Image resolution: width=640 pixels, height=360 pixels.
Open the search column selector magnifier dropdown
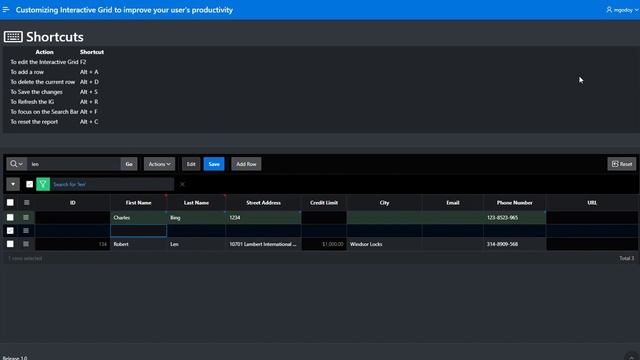pyautogui.click(x=16, y=164)
